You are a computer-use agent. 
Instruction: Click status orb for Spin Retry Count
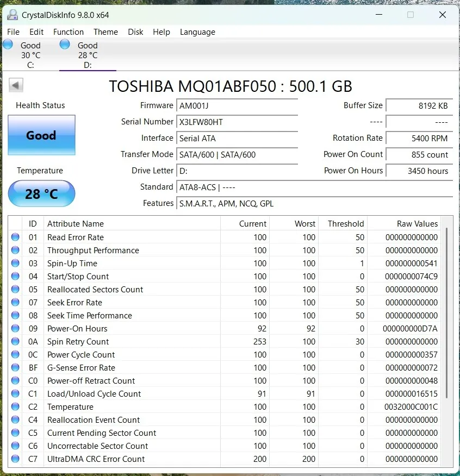(15, 342)
